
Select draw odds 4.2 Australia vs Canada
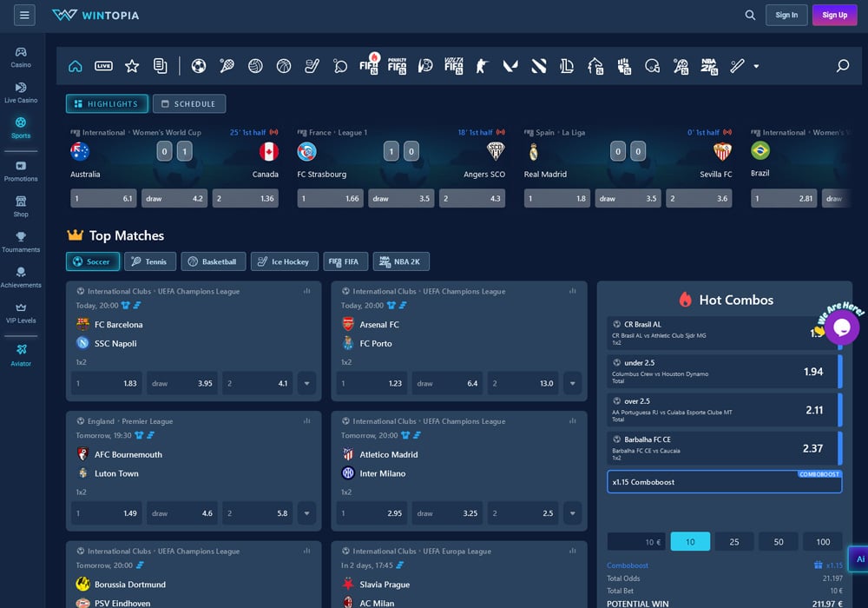coord(174,198)
